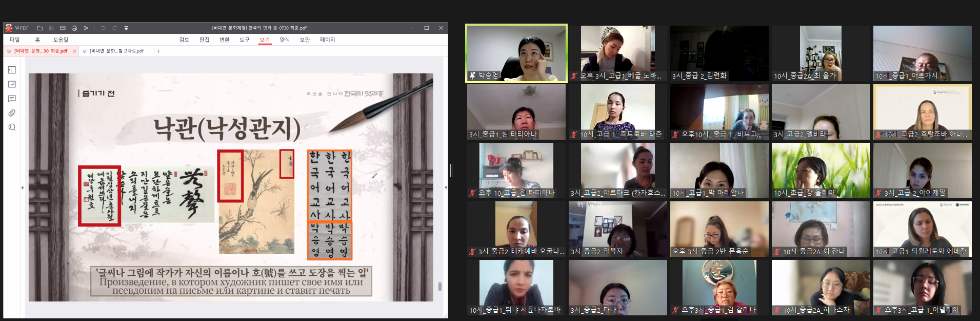Click muted mic icon of 전 타띠야나
The width and height of the screenshot is (980, 321).
click(473, 193)
